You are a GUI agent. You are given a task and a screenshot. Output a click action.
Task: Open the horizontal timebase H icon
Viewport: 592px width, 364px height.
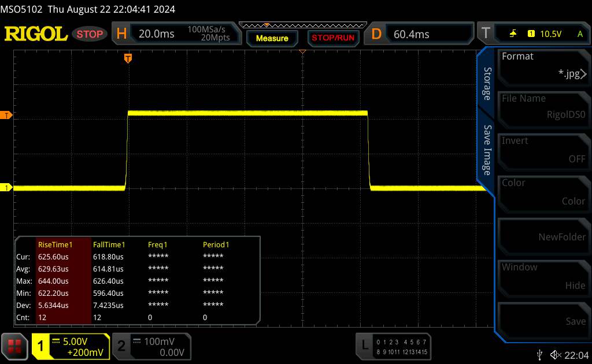pos(121,34)
